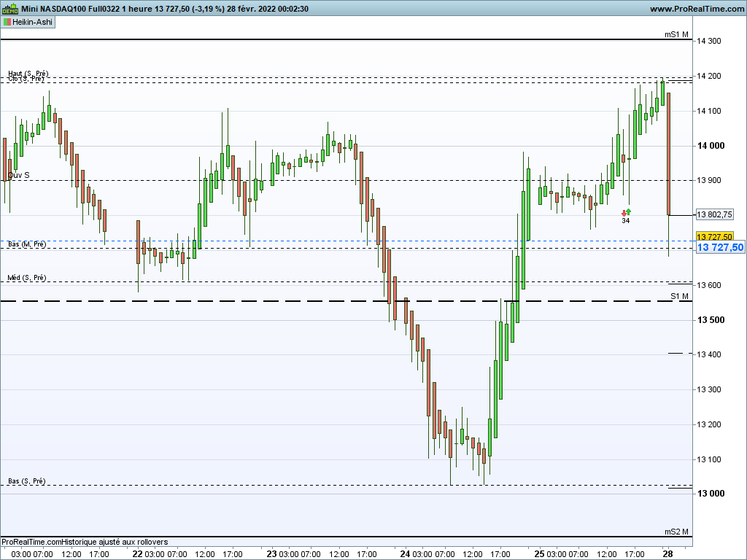
Task: Click the date 24 on time axis
Action: [x=406, y=554]
